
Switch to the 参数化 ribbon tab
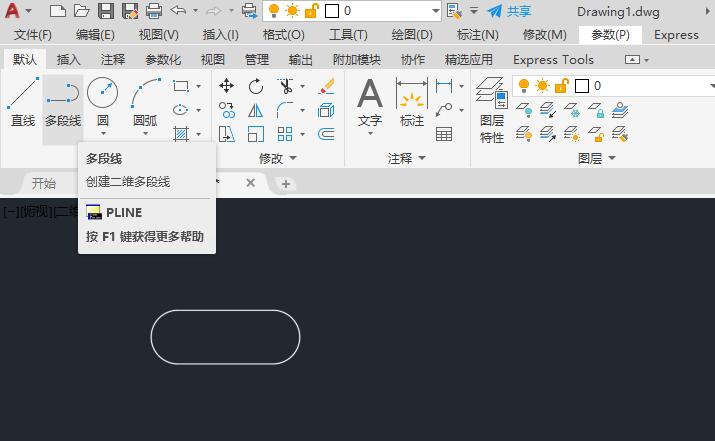pos(163,60)
